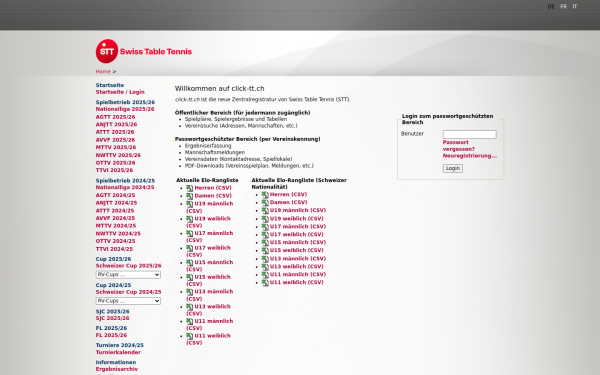Open NWTTV 2024/25 in sidebar
Image resolution: width=600 pixels, height=375 pixels.
pyautogui.click(x=118, y=234)
